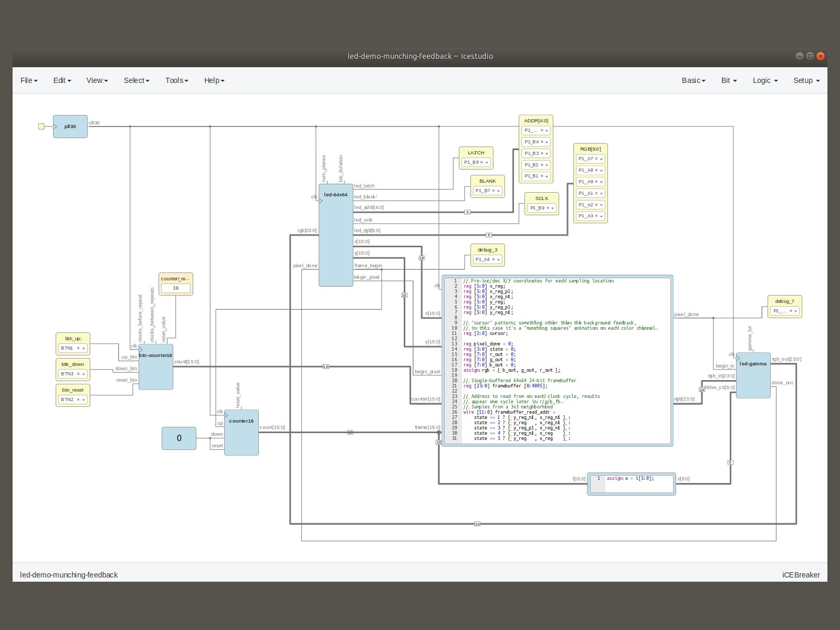Open the Basic blocks dropdown

tap(693, 80)
